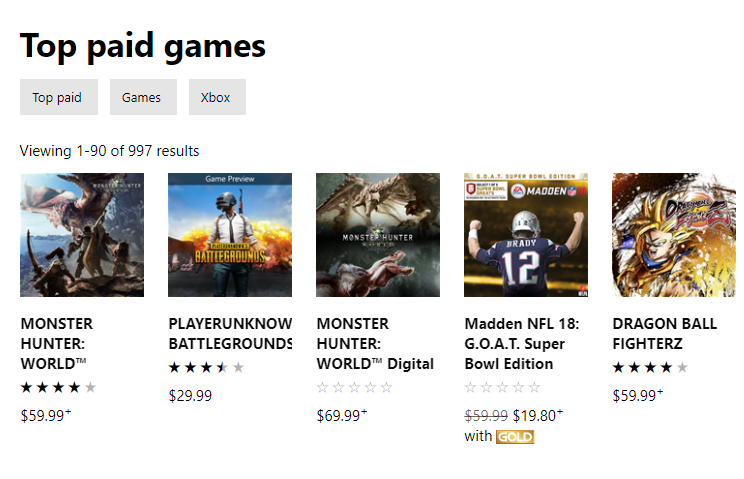This screenshot has width=744, height=479.
Task: Open the PLAYERUNKNOWN'S BATTLEGROUNDS title link
Action: (230, 333)
